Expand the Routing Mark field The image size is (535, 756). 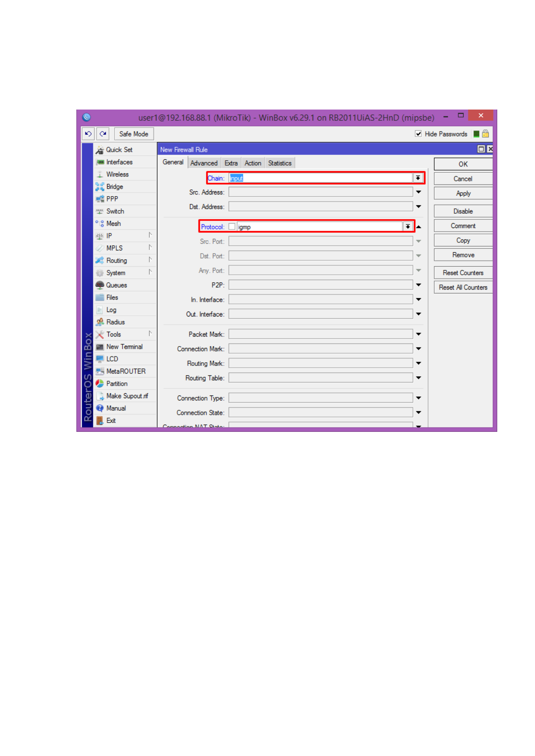click(419, 363)
